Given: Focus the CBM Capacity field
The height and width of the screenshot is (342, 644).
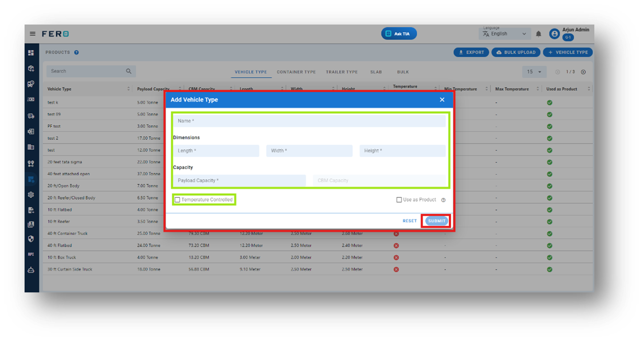Looking at the screenshot, I should tap(379, 181).
